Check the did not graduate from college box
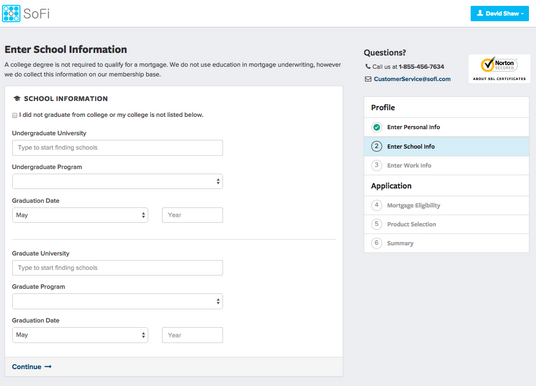Viewport: 536px width, 386px height. pos(15,115)
